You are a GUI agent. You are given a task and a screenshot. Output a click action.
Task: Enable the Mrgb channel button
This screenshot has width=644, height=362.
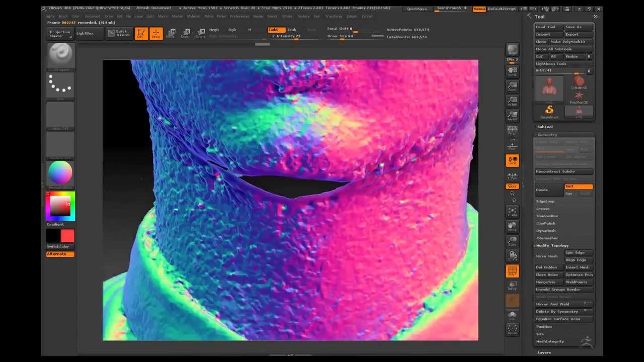[214, 30]
